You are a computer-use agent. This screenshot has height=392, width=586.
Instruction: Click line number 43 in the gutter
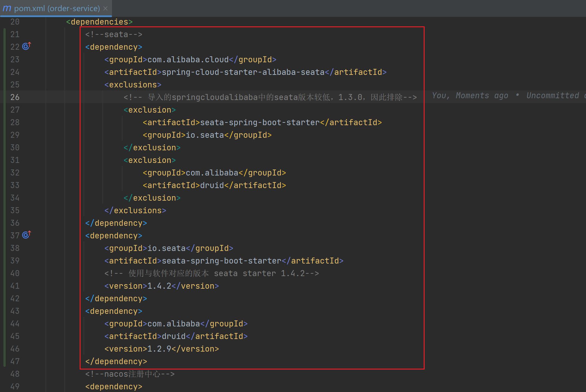[x=15, y=311]
